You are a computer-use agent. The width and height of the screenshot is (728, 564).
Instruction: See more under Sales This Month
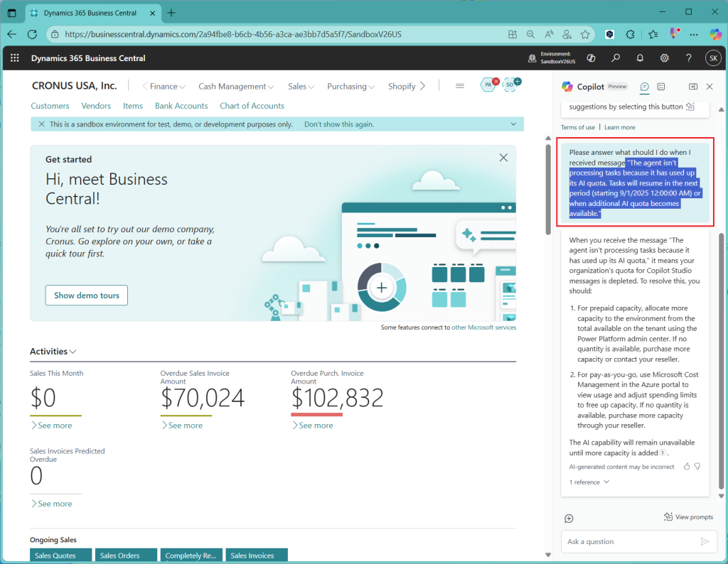pos(51,425)
